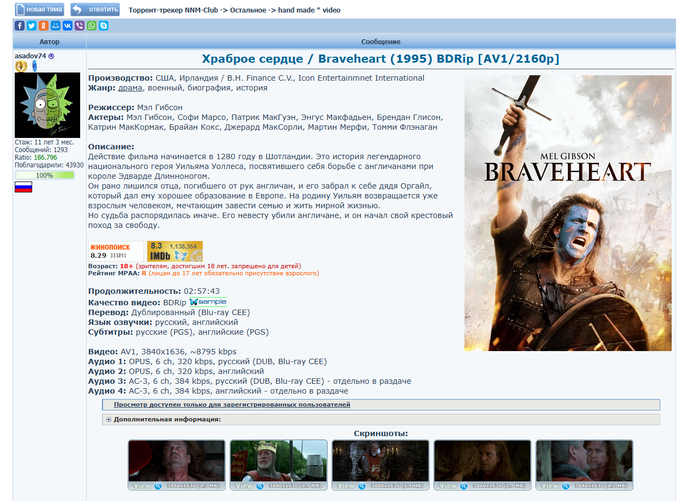Image resolution: width=700 pixels, height=501 pixels.
Task: Click the ratio value '186.796'
Action: point(46,157)
